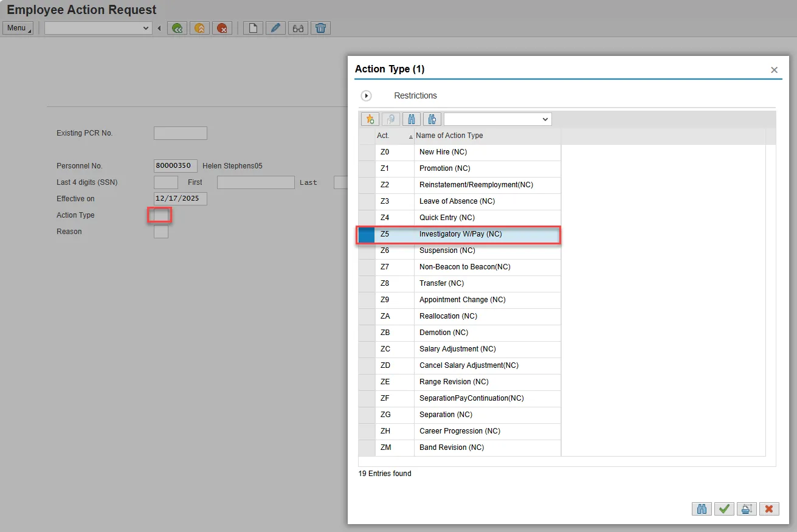Expand the Restrictions section
797x532 pixels.
click(x=367, y=96)
